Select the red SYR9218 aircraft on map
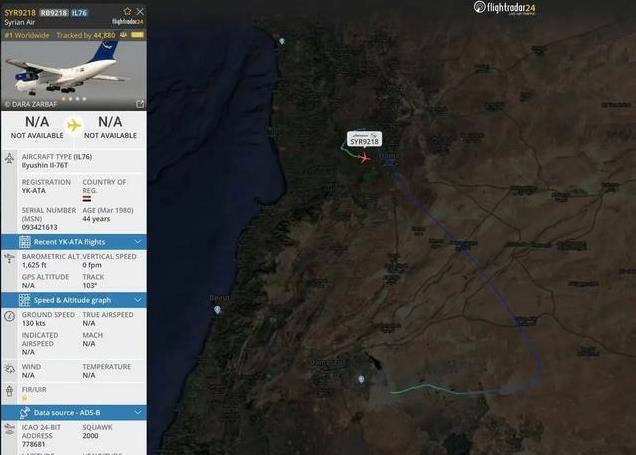Image resolution: width=636 pixels, height=455 pixels. click(x=364, y=158)
